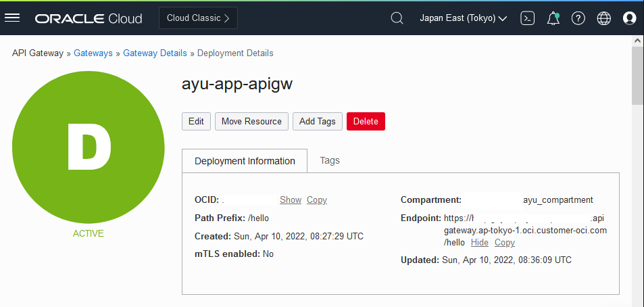Go to Gateway Details breadcrumb link
This screenshot has width=644, height=307.
point(155,53)
